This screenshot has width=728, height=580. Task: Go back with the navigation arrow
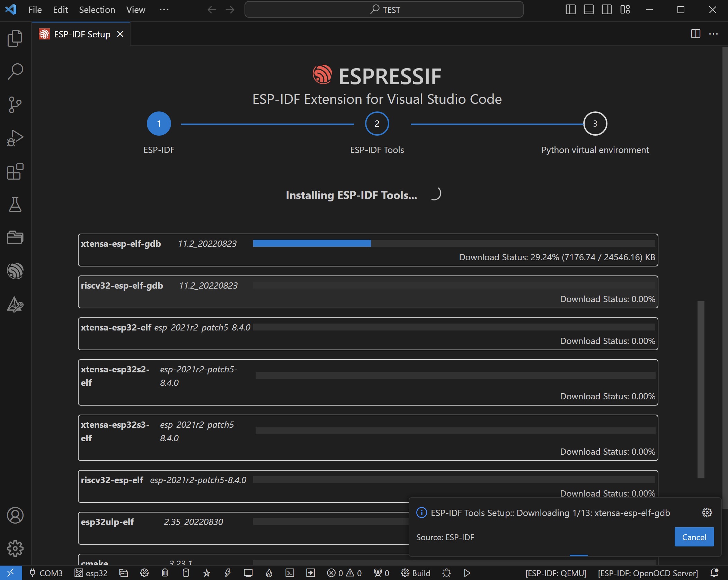pos(212,10)
